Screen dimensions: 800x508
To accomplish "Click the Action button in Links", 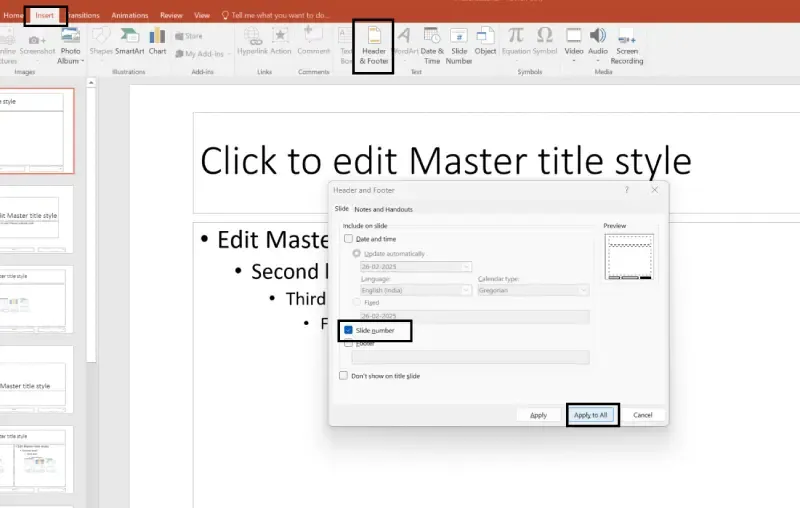I will [280, 42].
